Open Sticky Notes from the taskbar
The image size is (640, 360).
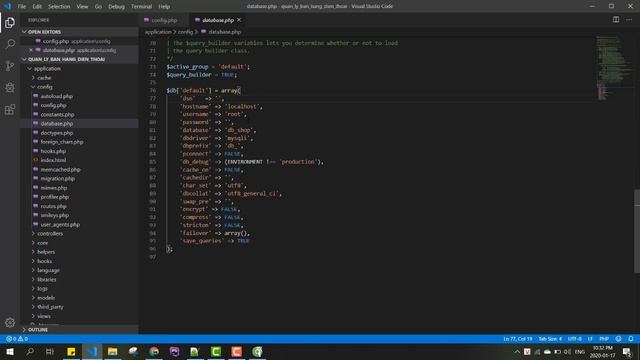pos(71,351)
